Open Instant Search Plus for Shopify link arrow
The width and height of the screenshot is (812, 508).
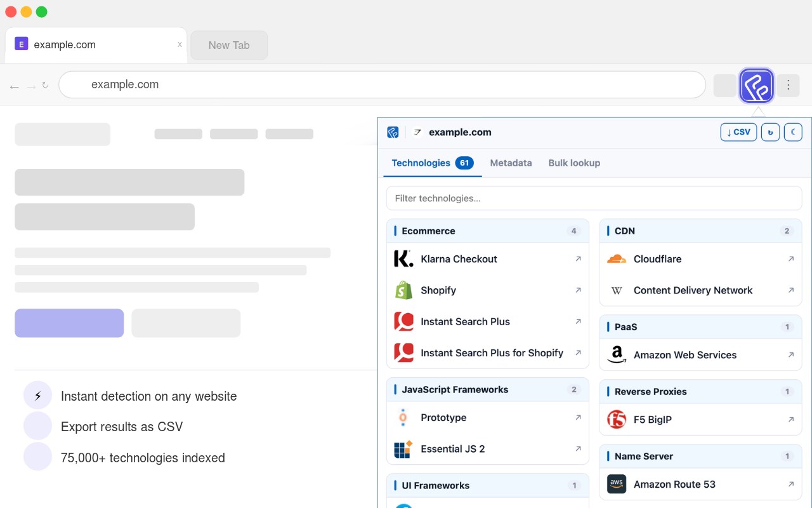pyautogui.click(x=578, y=353)
